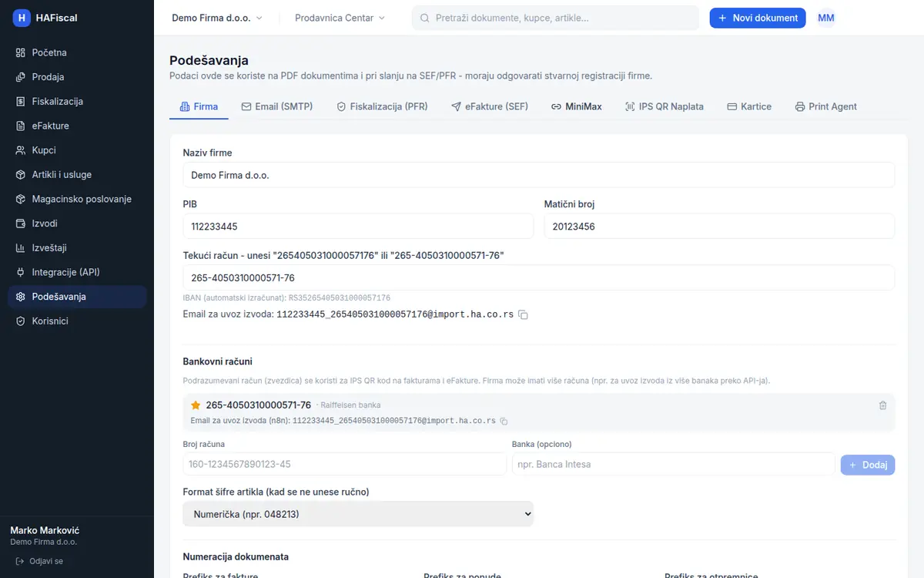
Task: Switch to the Firma tab
Action: click(x=199, y=107)
